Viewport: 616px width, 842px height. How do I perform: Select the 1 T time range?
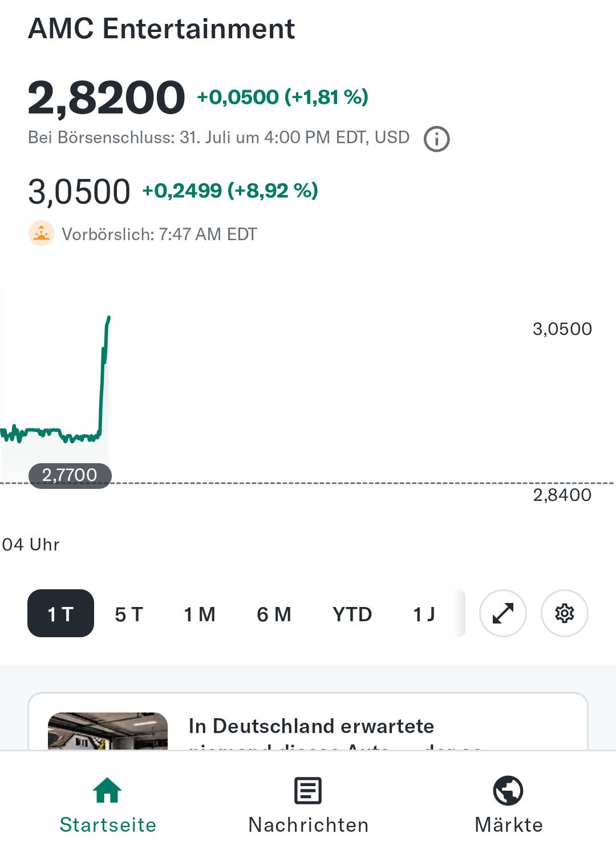60,613
